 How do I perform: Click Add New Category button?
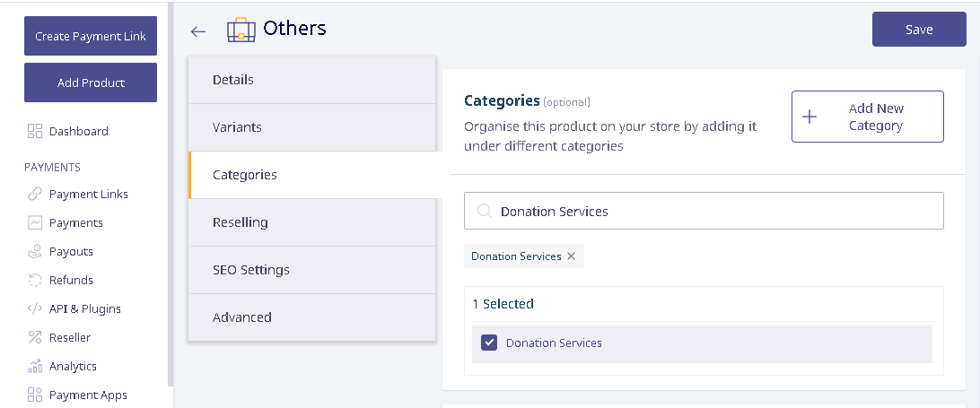868,117
